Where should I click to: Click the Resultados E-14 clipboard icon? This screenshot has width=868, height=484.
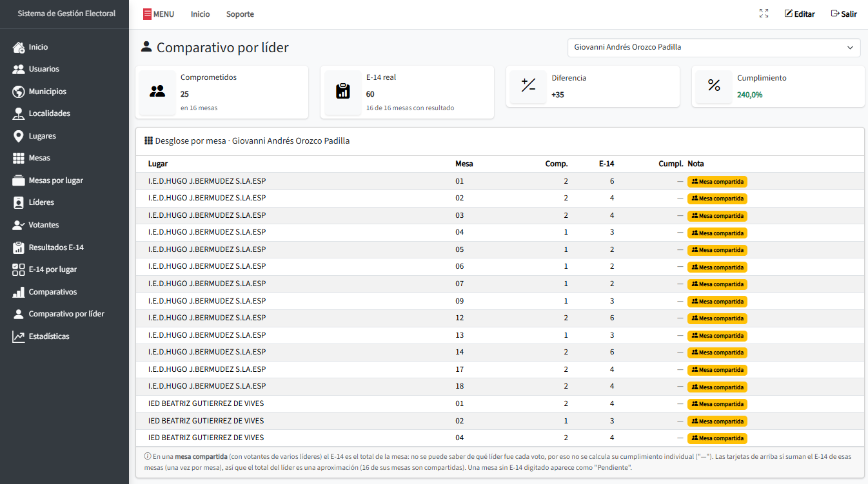click(18, 247)
